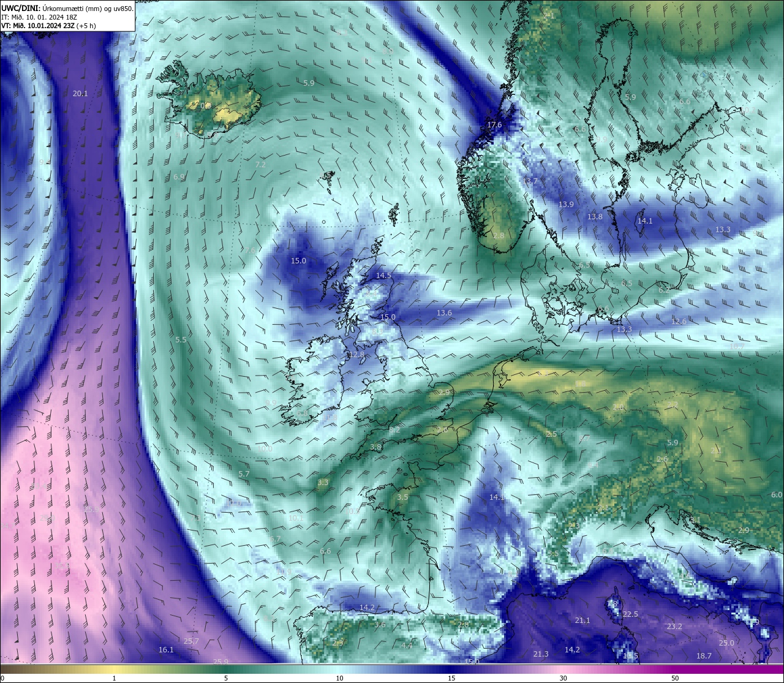Click the 12.8 value over the Irish Sea

[356, 355]
